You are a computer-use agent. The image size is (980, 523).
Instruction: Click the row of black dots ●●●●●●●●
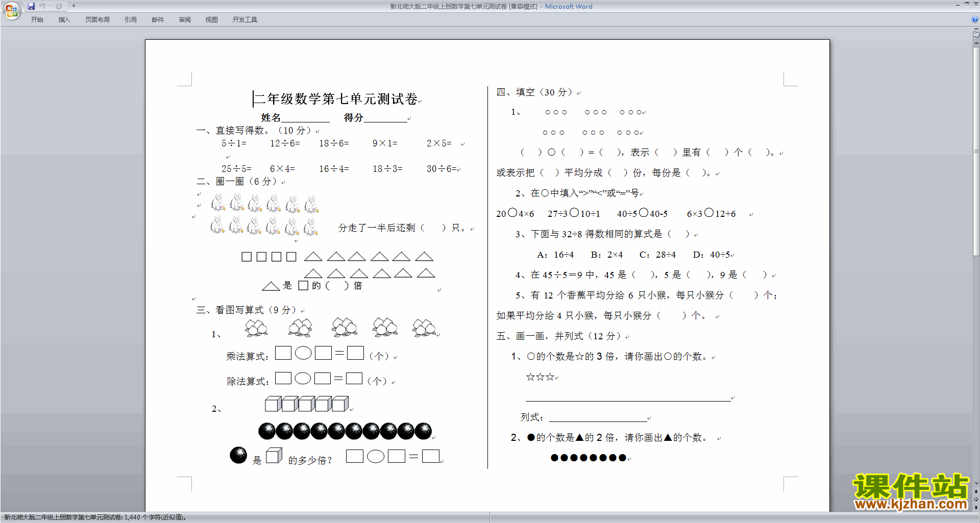(x=589, y=458)
